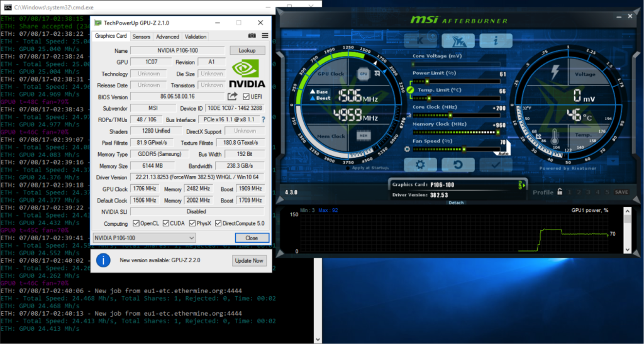Open the Afterburner information i button
This screenshot has width=644, height=344.
pos(496,40)
